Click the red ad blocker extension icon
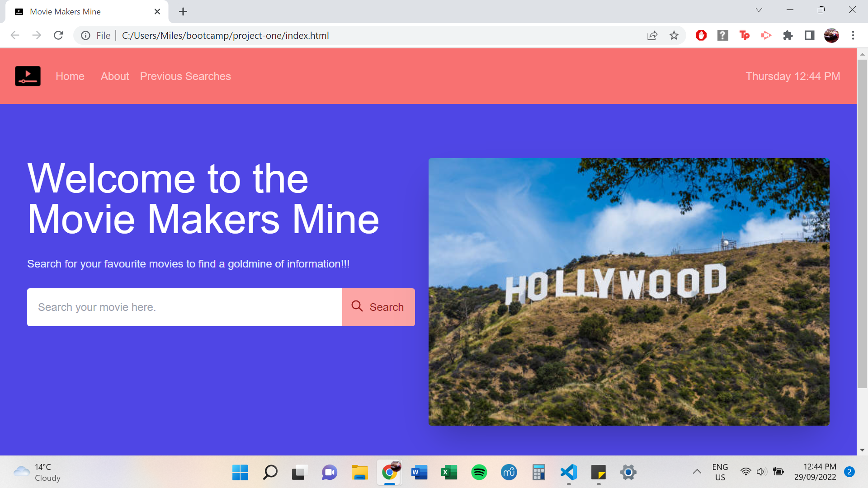 pyautogui.click(x=701, y=35)
